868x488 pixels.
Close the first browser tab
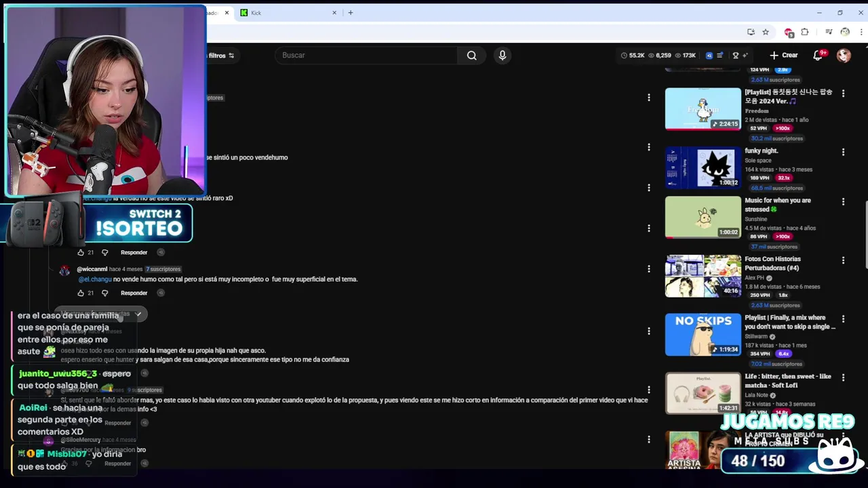(x=226, y=13)
